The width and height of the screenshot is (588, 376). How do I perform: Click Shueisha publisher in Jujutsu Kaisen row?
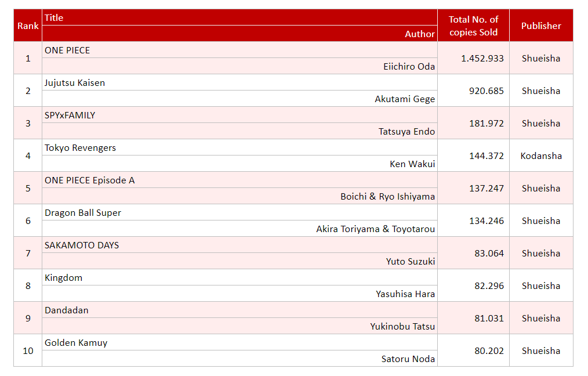tap(541, 91)
